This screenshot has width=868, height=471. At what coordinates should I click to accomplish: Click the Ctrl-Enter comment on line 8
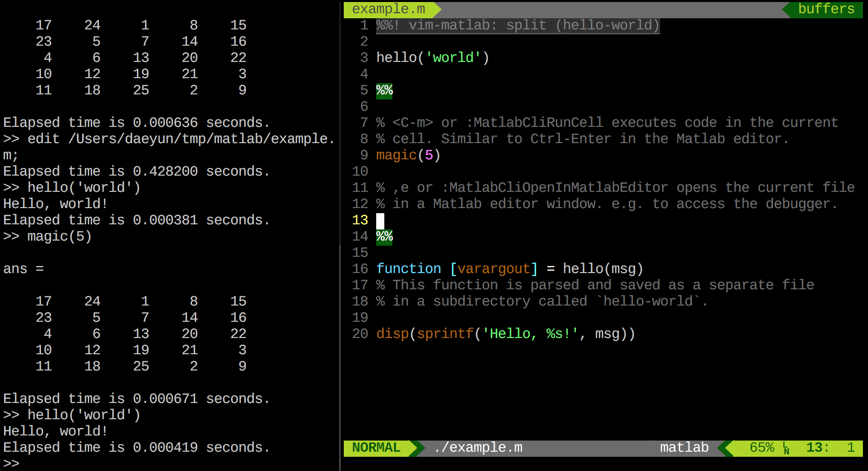click(x=583, y=139)
